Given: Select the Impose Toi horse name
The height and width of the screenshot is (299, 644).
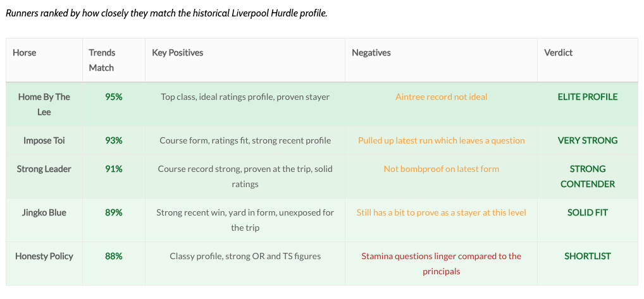Looking at the screenshot, I should click(x=44, y=140).
